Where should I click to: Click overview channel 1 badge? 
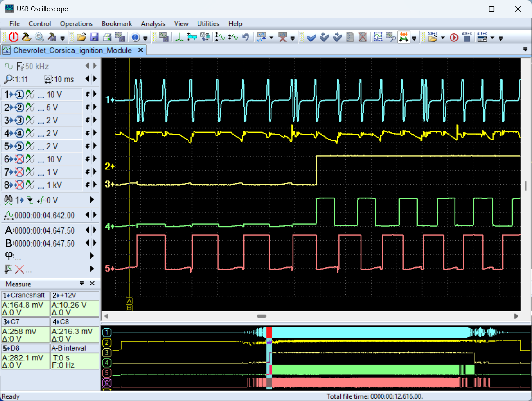point(107,333)
